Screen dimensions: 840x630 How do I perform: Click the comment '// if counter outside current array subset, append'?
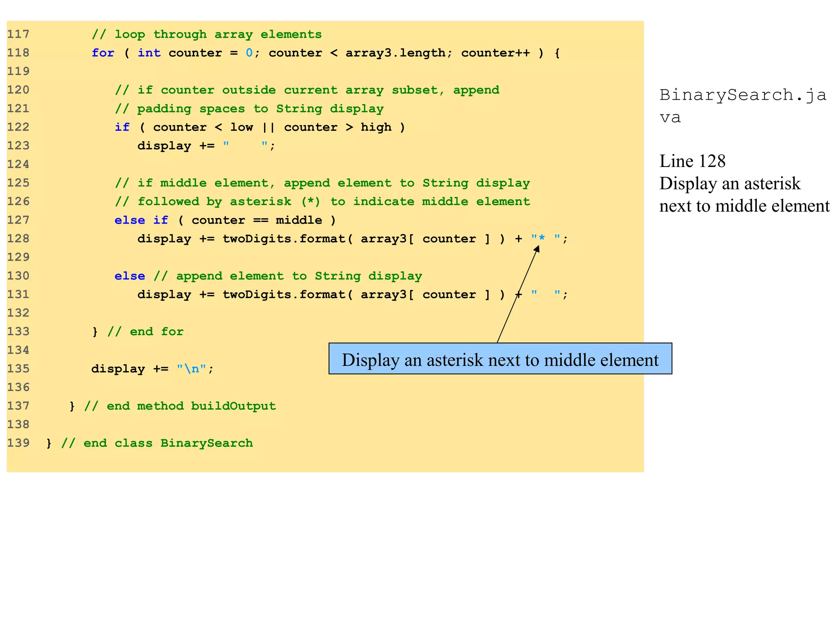tap(307, 90)
